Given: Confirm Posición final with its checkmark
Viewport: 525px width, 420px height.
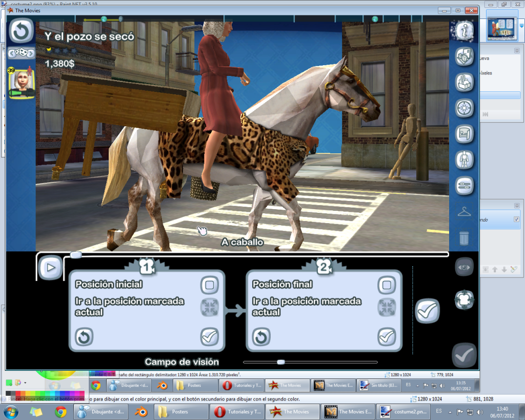Looking at the screenshot, I should pos(387,336).
